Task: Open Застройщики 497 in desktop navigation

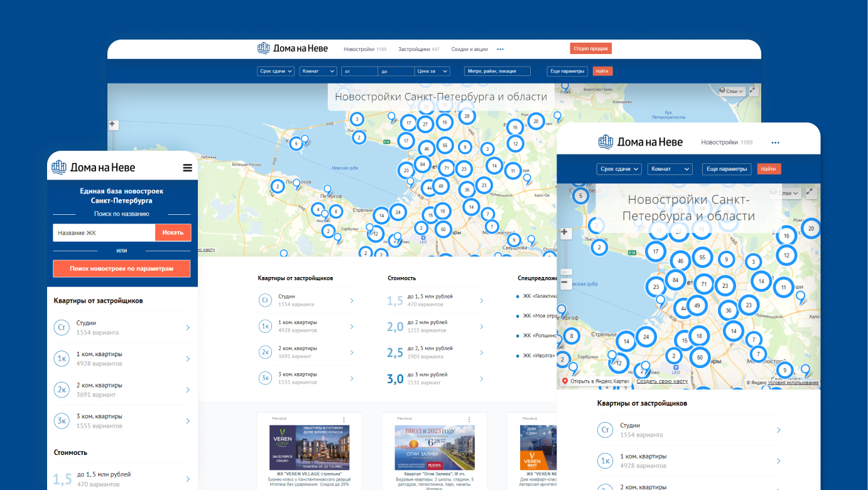Action: click(419, 49)
